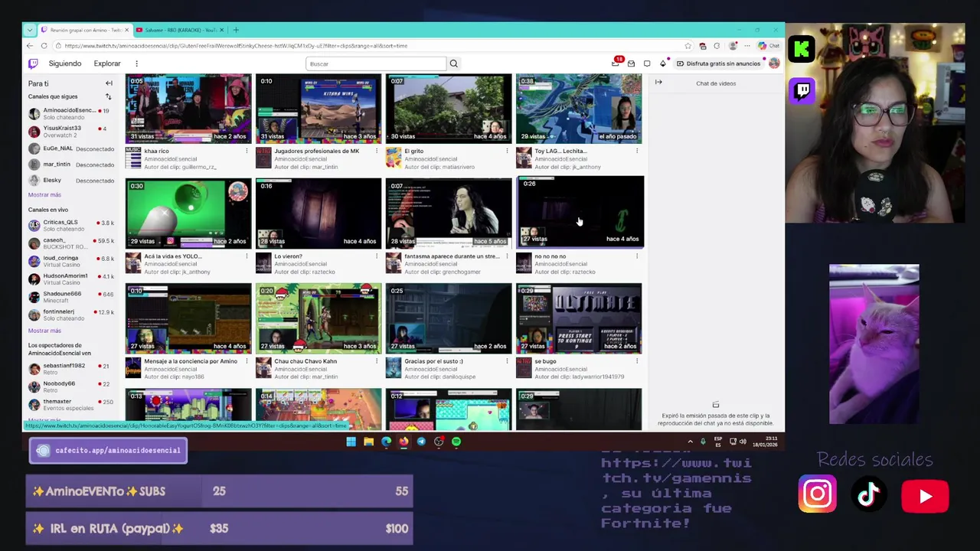Open options for the Jugadores profesionales de MK clip
Screen dimensions: 980x551
click(x=377, y=151)
